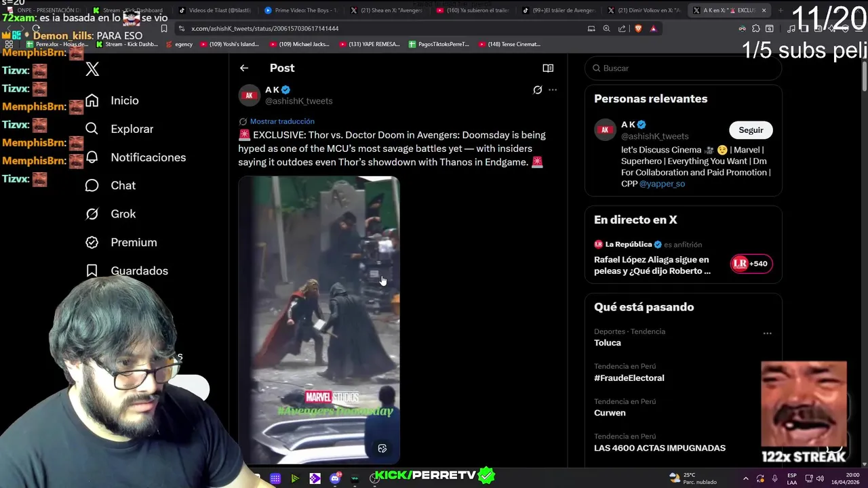Screen dimensions: 868x488
Task: Click the zoom magnifier icon in address bar
Action: pyautogui.click(x=606, y=28)
